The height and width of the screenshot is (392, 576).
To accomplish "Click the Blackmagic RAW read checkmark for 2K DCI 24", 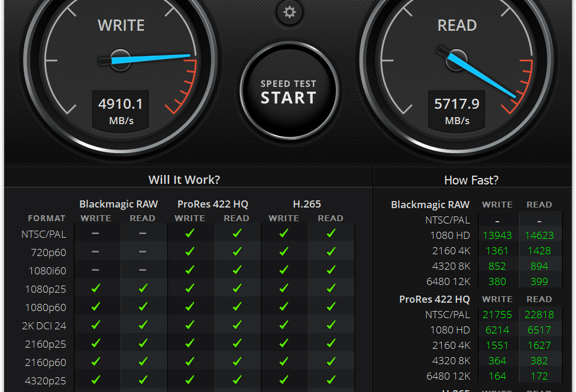I will pos(143,325).
